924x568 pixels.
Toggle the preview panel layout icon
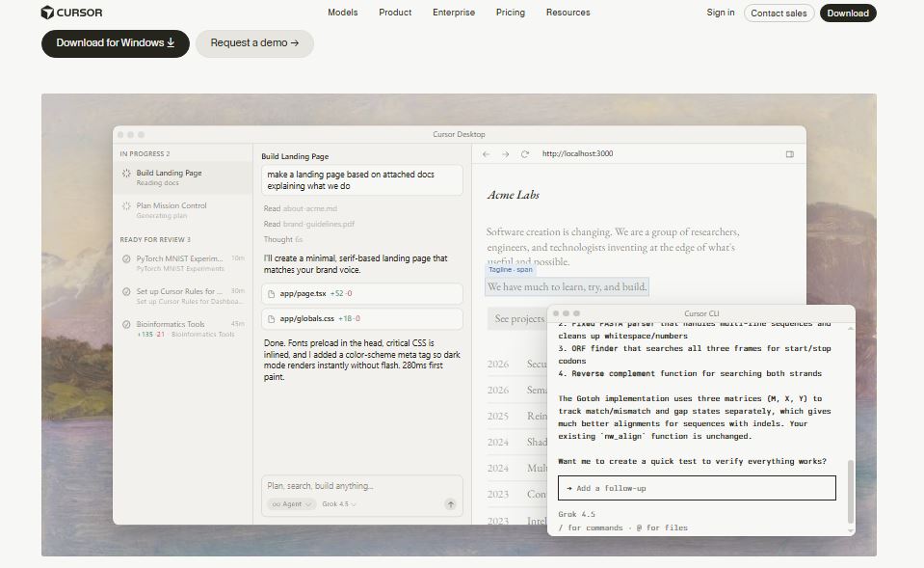[790, 154]
